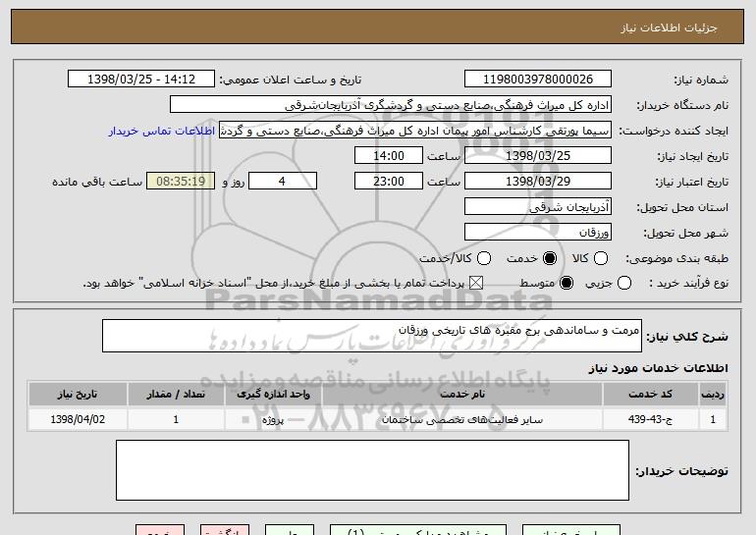The height and width of the screenshot is (535, 756).
Task: Click the city field ورزقان
Action: pos(538,232)
